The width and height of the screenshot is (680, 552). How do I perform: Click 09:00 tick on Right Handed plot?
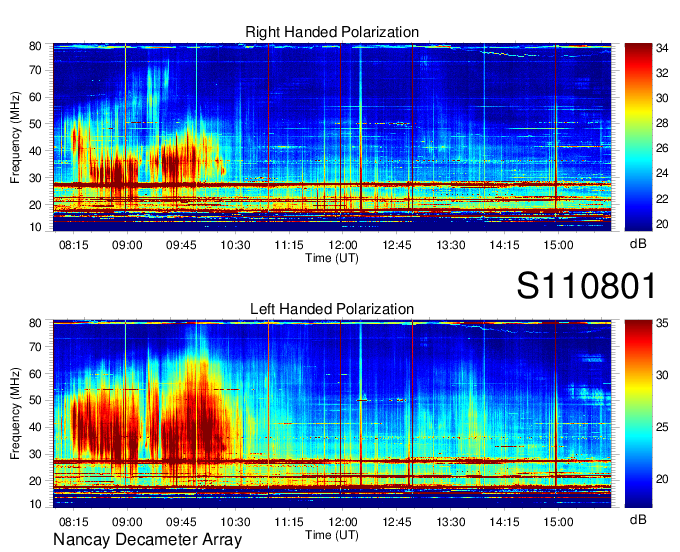coord(127,245)
